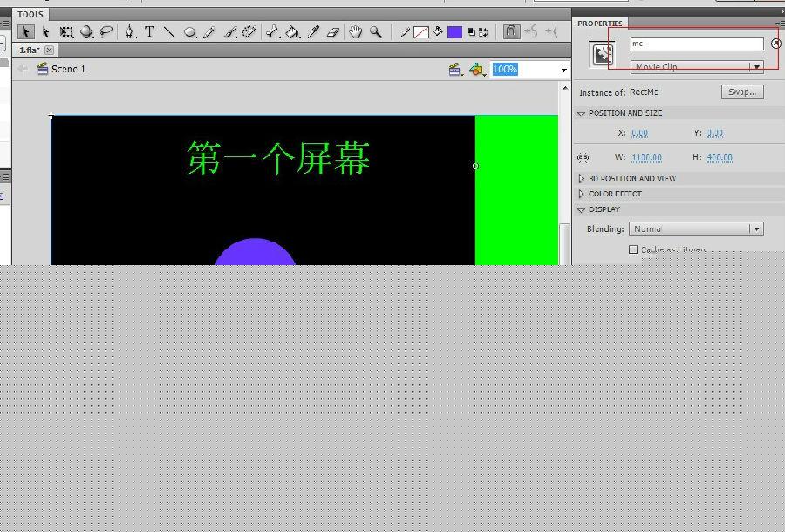785x532 pixels.
Task: Choose the Brush tool
Action: pyautogui.click(x=229, y=32)
